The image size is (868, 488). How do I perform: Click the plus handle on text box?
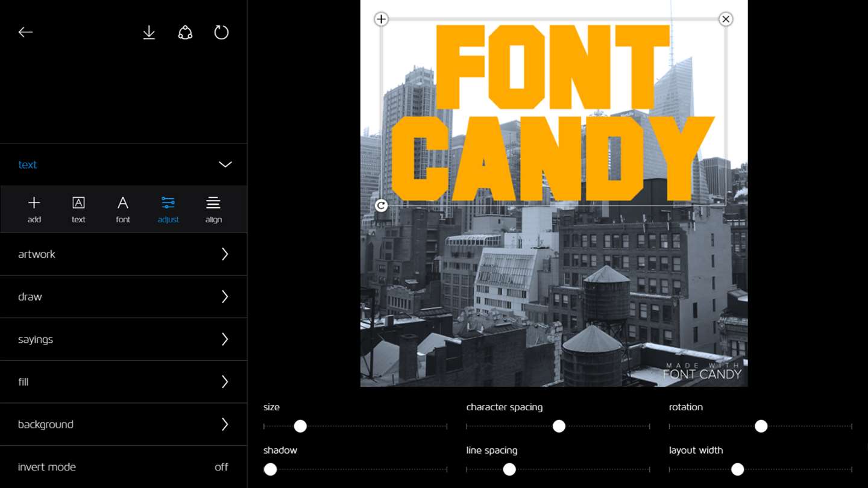(x=381, y=19)
